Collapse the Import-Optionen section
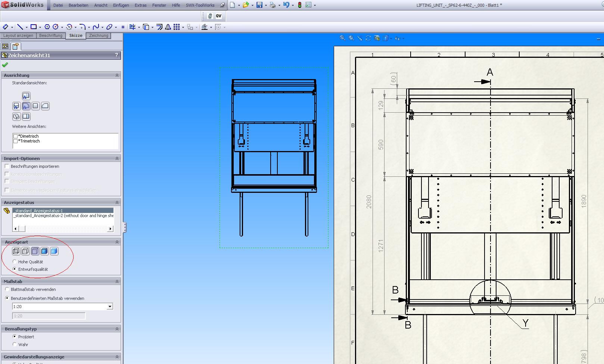The image size is (604, 364). 117,159
